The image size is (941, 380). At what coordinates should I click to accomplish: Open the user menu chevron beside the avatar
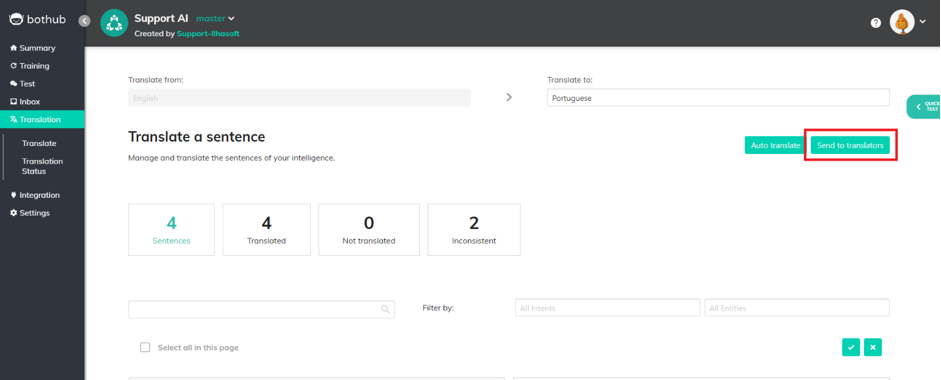click(922, 22)
